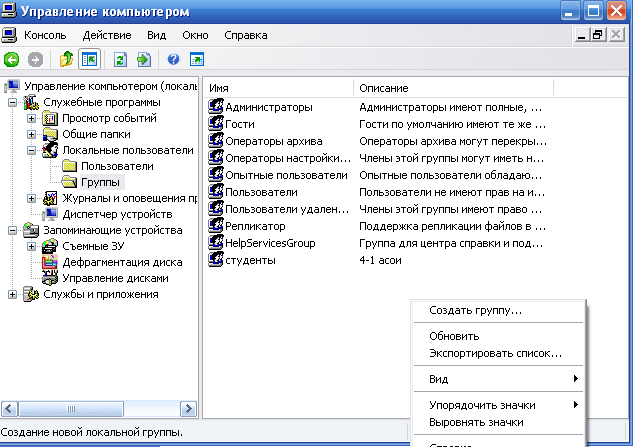Click the description text 4-1 асои
This screenshot has width=633, height=447.
pyautogui.click(x=380, y=260)
